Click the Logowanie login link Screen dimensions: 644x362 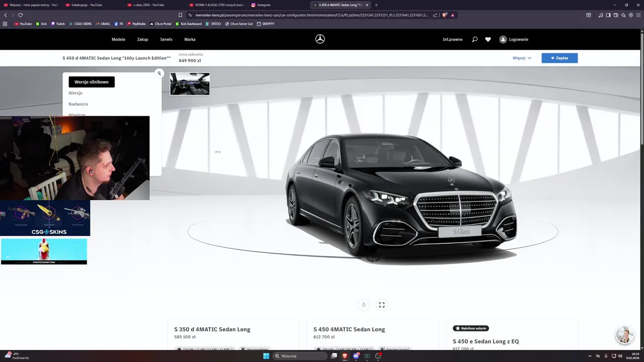519,39
